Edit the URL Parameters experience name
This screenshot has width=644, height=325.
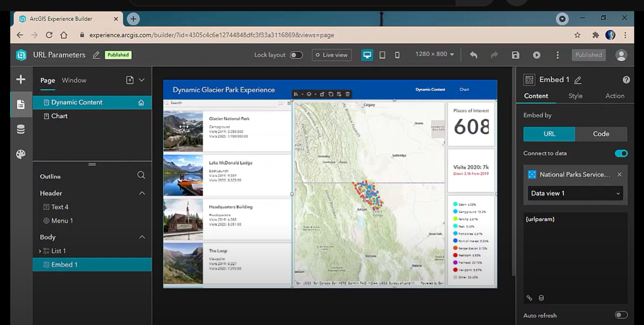coord(96,55)
